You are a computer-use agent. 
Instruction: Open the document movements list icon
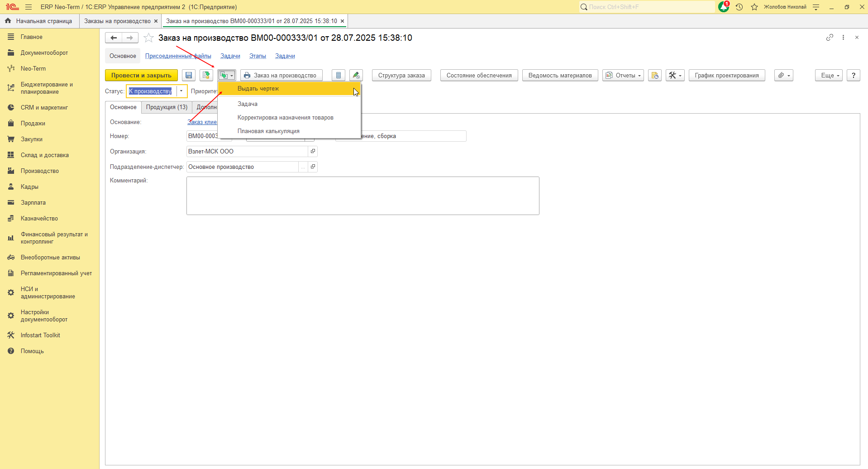(x=339, y=76)
